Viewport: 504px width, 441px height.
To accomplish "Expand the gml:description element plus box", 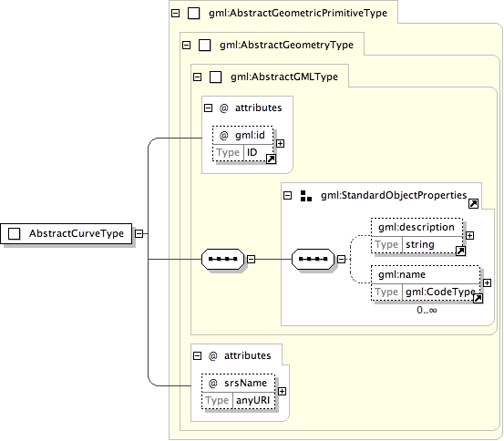I will [470, 236].
